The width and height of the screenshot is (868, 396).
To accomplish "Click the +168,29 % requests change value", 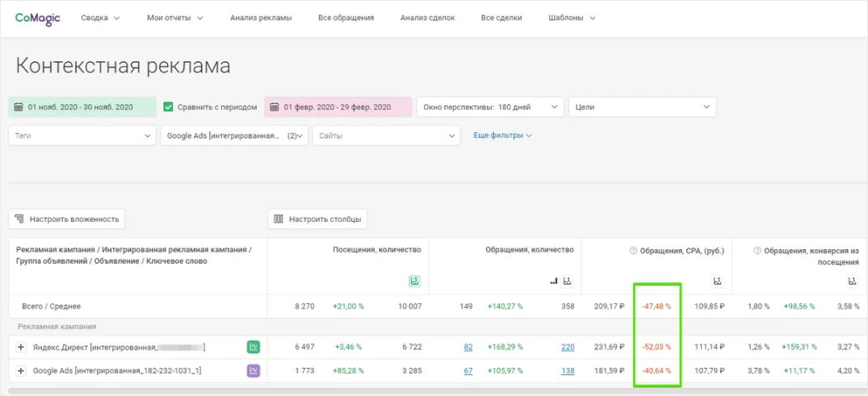I will 505,348.
